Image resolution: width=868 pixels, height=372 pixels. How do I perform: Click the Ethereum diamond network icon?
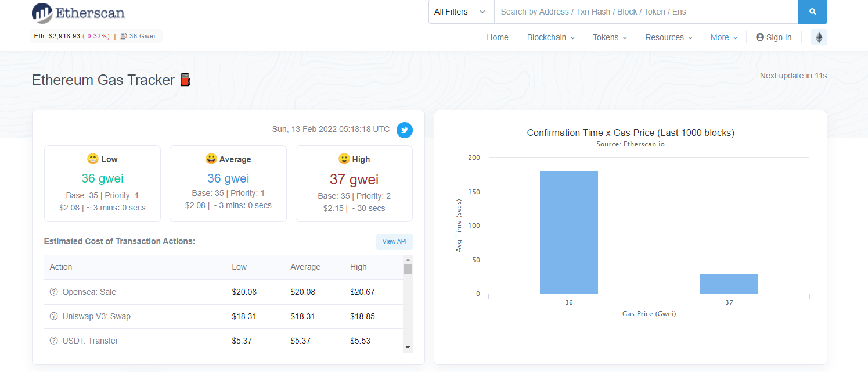(819, 37)
